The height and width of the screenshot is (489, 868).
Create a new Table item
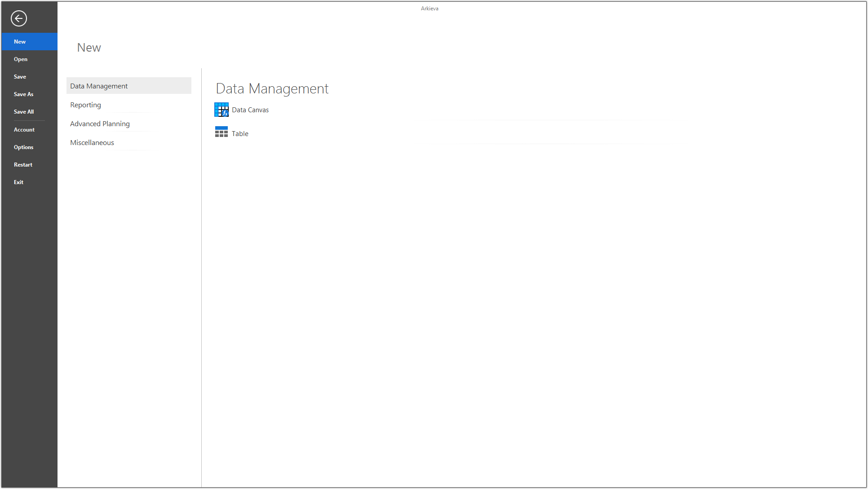(240, 134)
